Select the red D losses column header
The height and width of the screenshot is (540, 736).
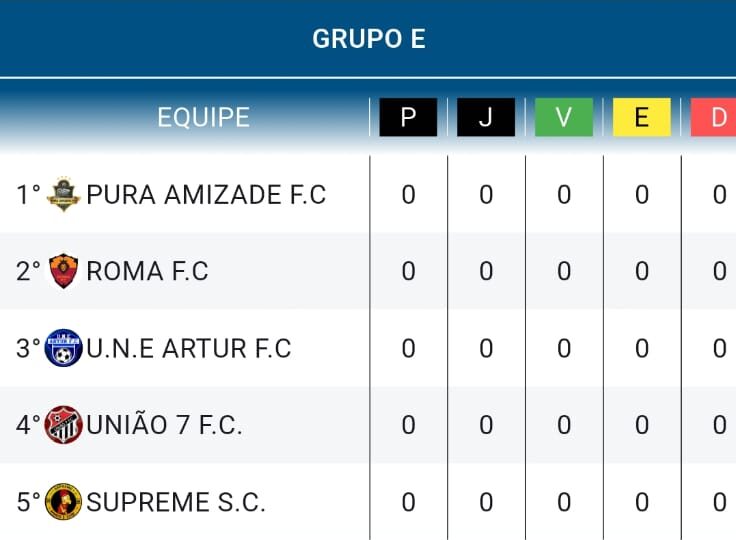point(713,117)
